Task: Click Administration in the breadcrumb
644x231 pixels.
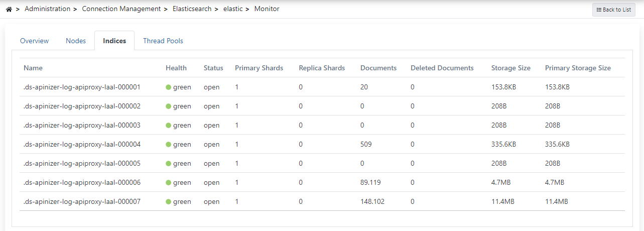Action: (47, 9)
